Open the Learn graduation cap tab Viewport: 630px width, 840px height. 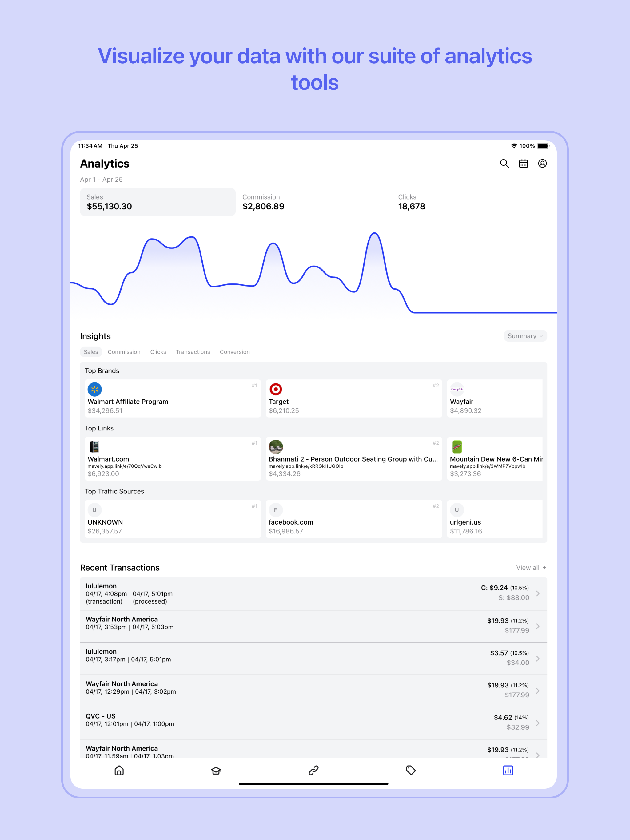pyautogui.click(x=216, y=771)
